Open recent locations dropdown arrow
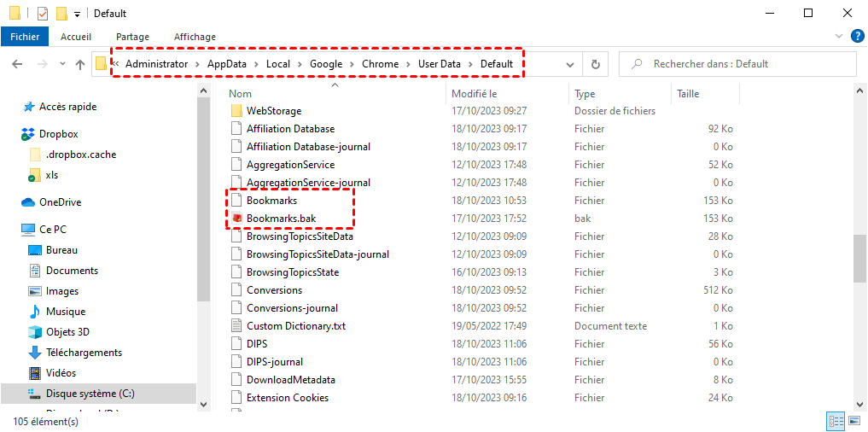 pos(62,64)
